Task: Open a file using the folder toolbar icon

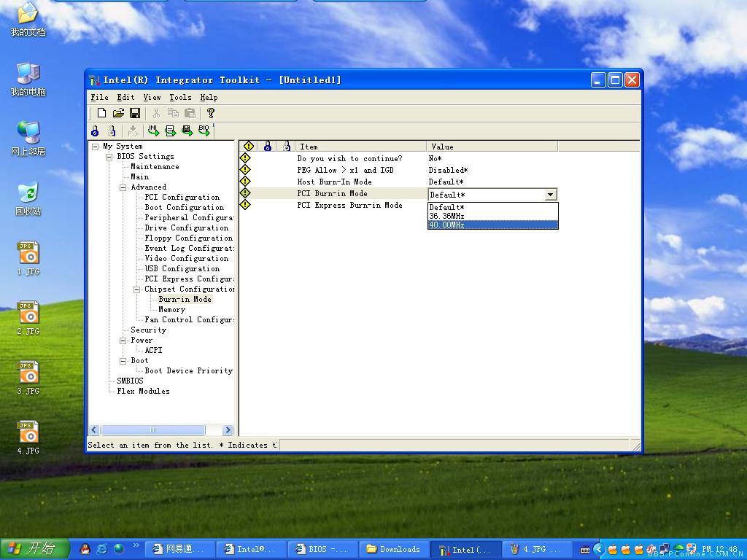Action: click(118, 113)
